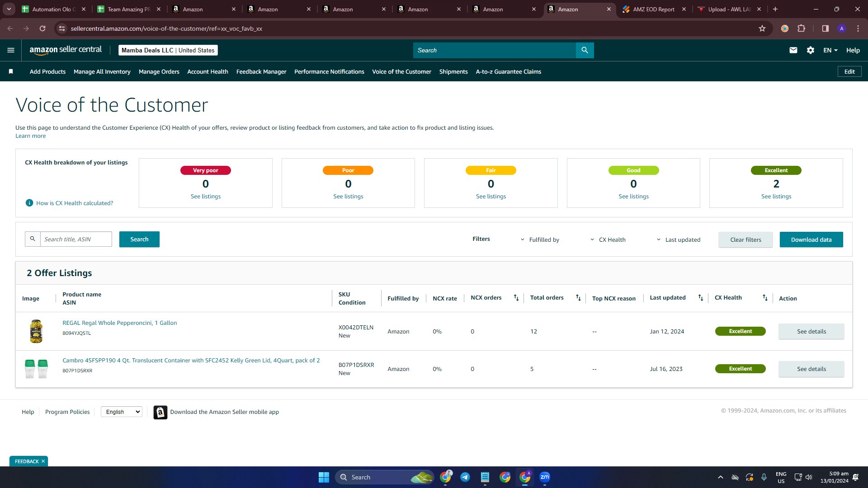Click the Amazon Seller mobile app icon
This screenshot has height=488, width=868.
click(x=160, y=412)
